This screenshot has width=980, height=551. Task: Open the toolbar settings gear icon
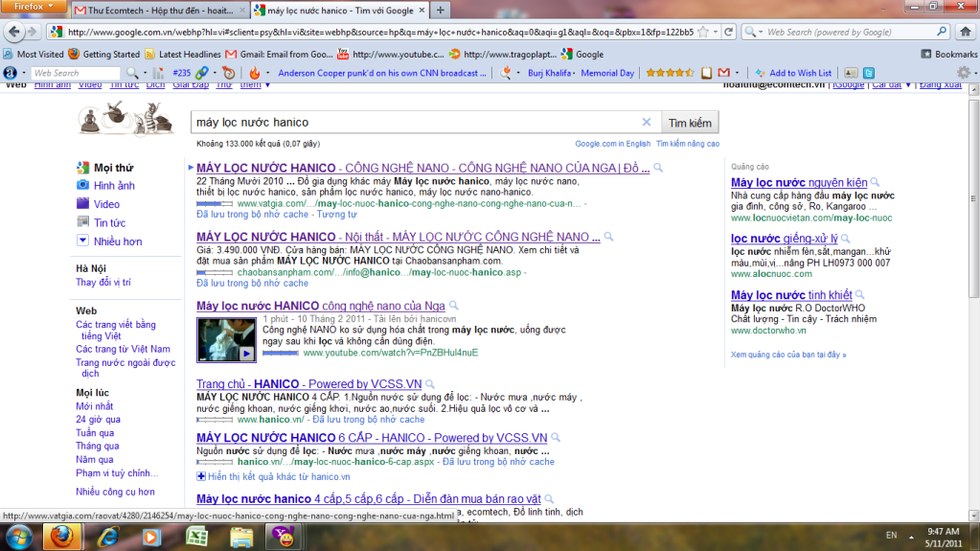(964, 73)
